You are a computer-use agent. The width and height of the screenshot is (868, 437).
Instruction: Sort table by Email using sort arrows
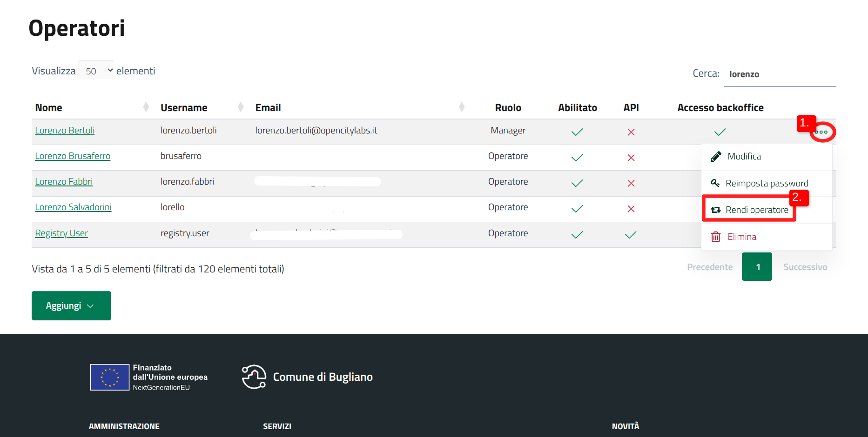462,107
